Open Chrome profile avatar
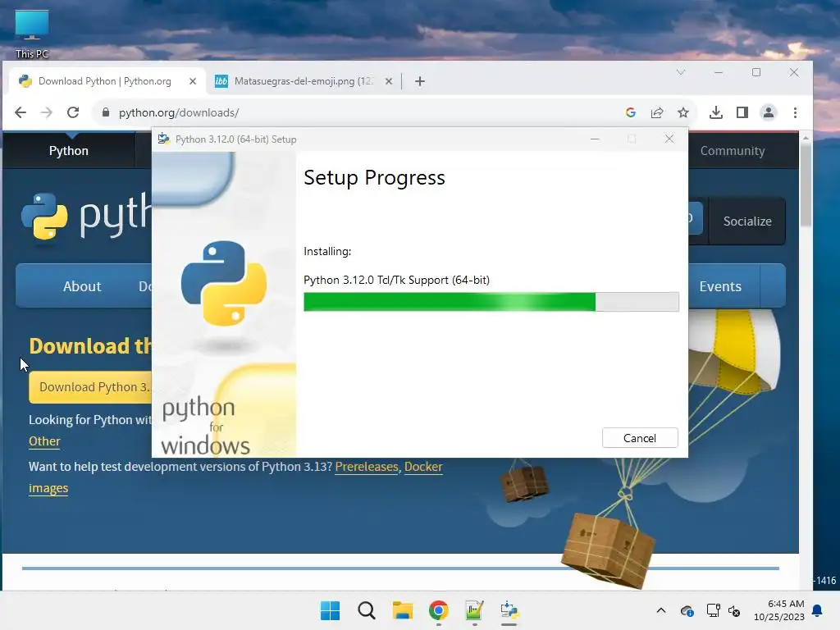Screen dimensions: 840x630 click(768, 112)
